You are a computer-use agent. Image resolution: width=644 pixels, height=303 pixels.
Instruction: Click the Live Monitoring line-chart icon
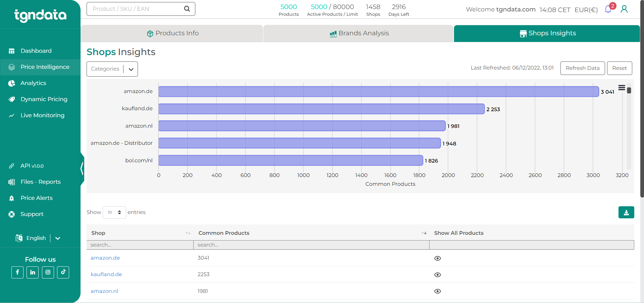coord(12,116)
